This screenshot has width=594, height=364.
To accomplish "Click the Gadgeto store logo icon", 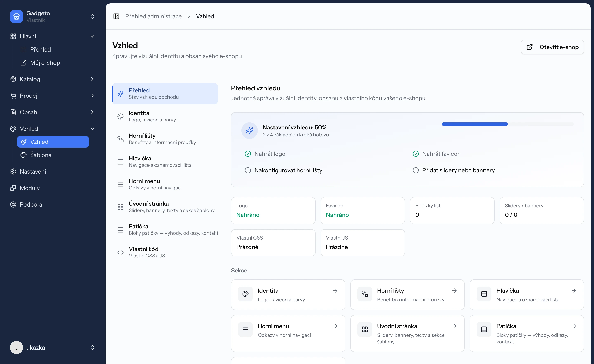I will (x=16, y=16).
